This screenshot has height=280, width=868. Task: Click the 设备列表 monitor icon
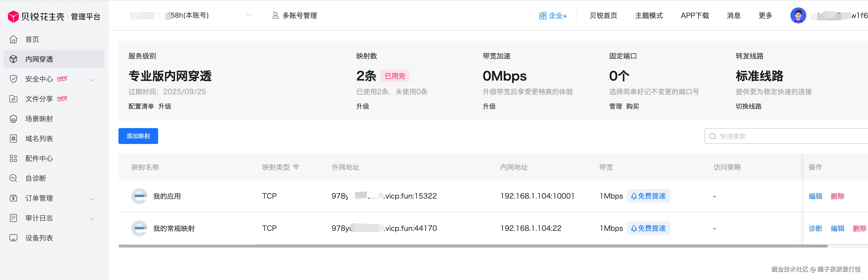[13, 238]
